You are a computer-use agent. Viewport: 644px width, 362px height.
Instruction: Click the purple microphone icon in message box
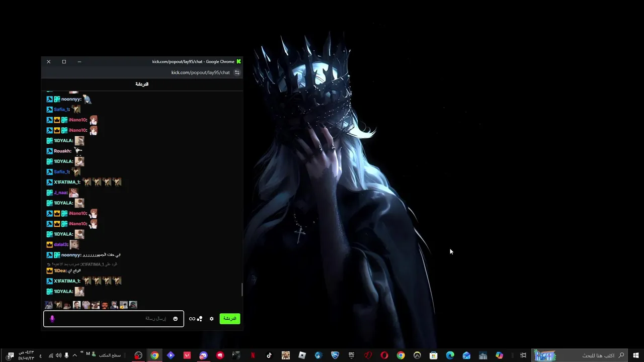[x=52, y=318]
